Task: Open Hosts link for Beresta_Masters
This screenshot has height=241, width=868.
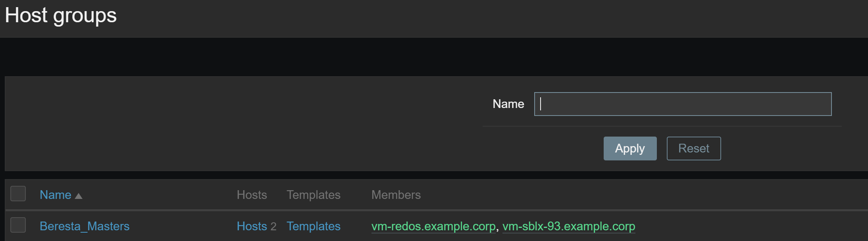Action: click(x=252, y=226)
